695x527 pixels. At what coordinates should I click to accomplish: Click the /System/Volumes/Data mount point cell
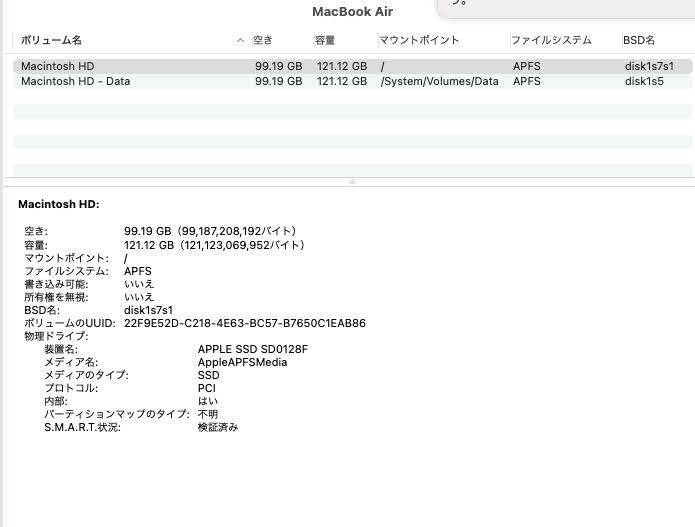pyautogui.click(x=439, y=81)
